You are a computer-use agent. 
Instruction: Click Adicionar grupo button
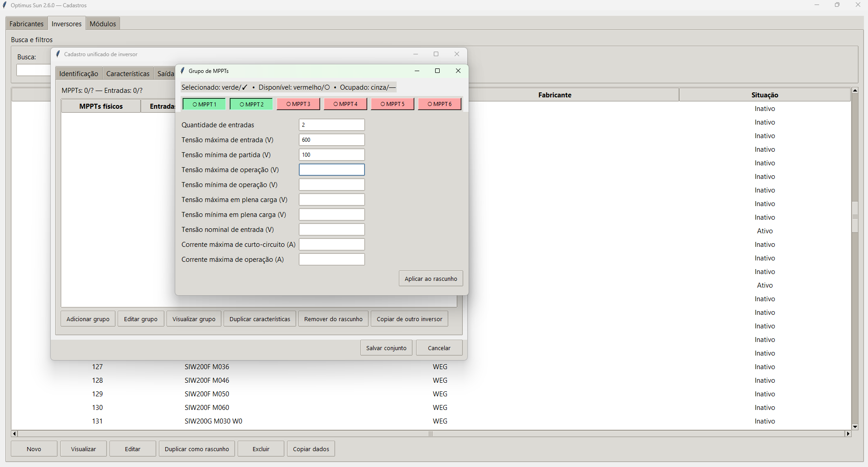point(88,319)
